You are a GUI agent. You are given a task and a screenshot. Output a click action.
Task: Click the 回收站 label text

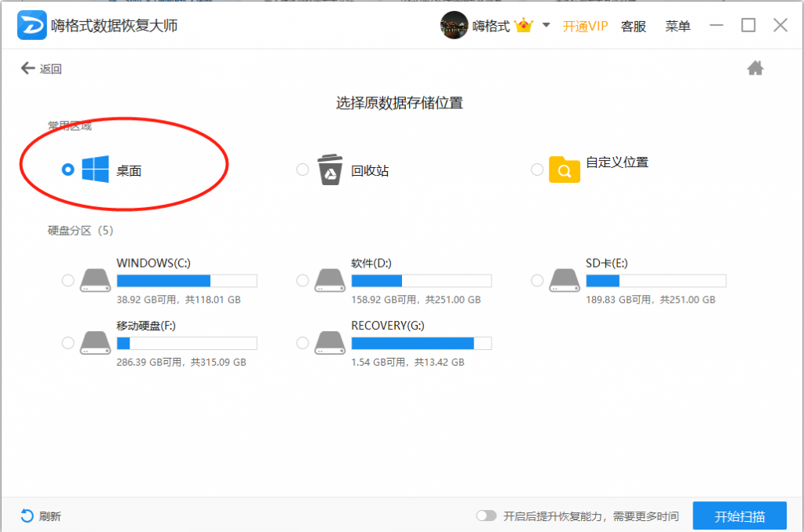click(370, 171)
